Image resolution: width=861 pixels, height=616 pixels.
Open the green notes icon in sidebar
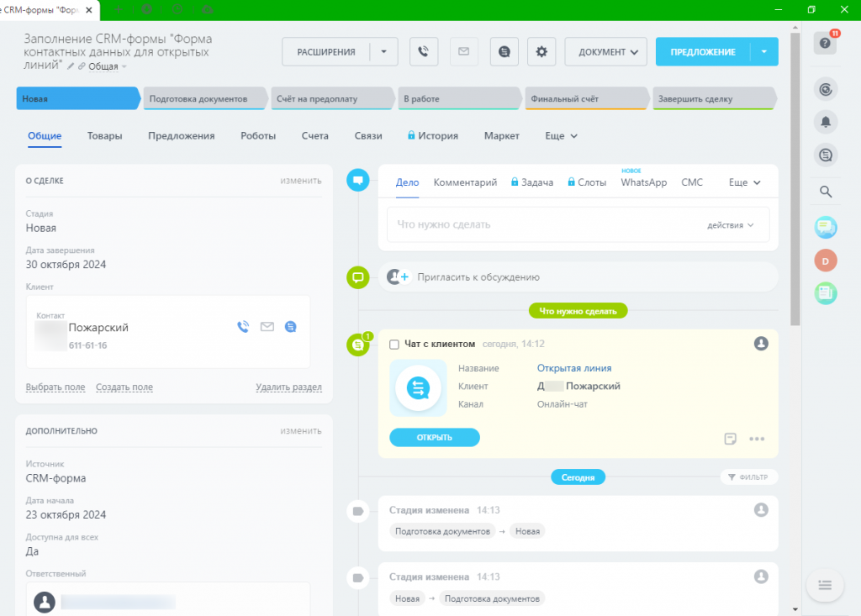[x=826, y=293]
